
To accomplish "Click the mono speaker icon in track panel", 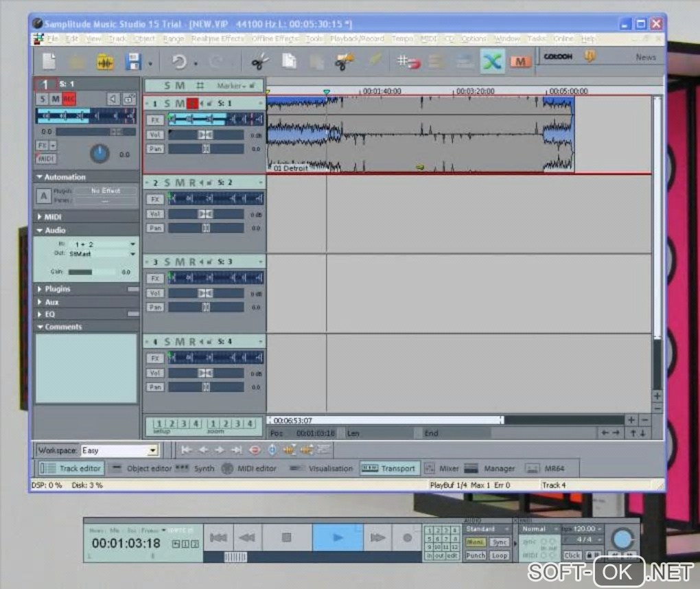I will pos(113,99).
